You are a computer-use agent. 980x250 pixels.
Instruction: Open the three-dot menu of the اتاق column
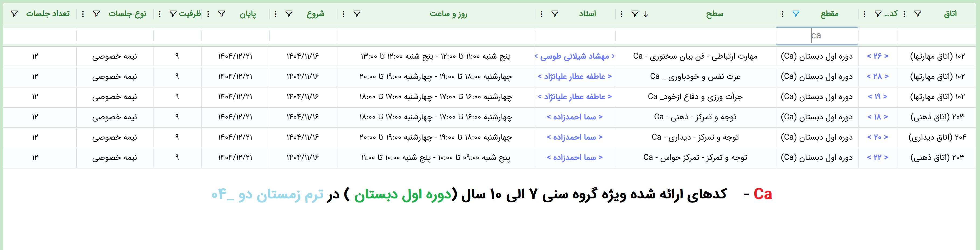point(904,14)
